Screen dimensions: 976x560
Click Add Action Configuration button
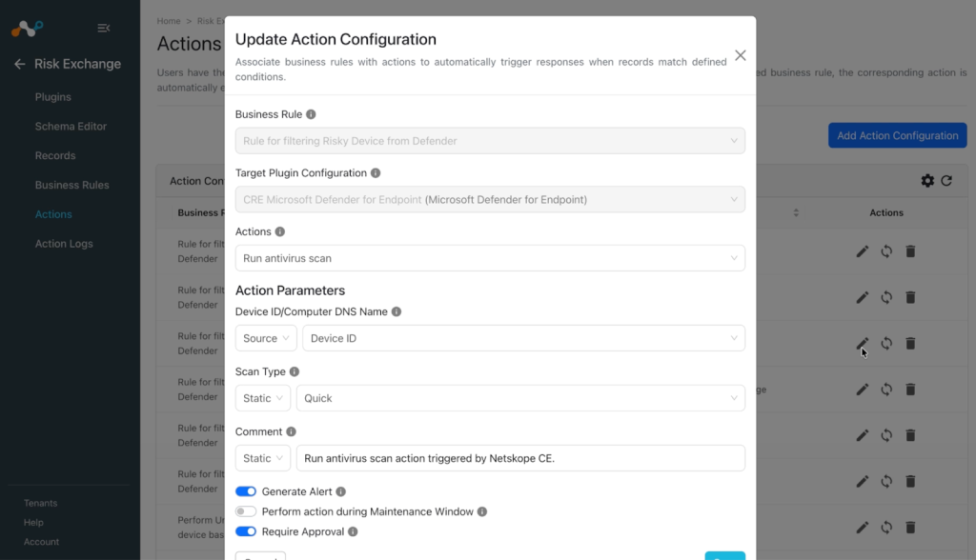tap(897, 135)
